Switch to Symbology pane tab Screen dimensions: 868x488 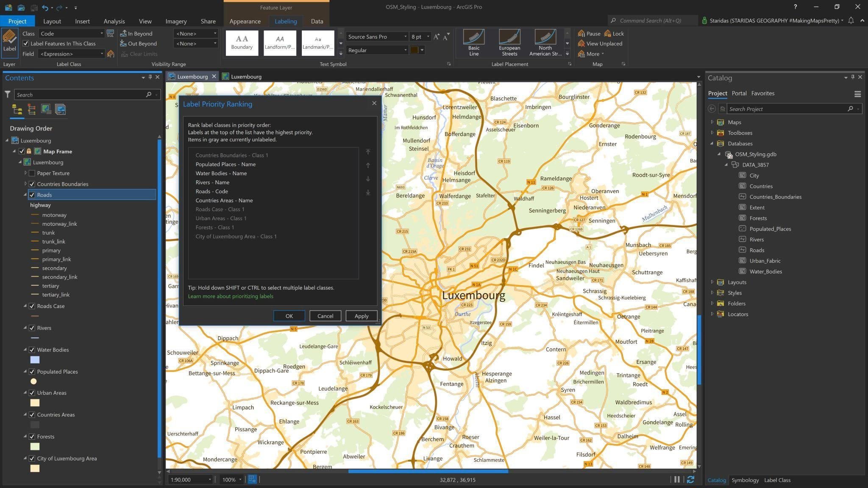click(x=745, y=480)
